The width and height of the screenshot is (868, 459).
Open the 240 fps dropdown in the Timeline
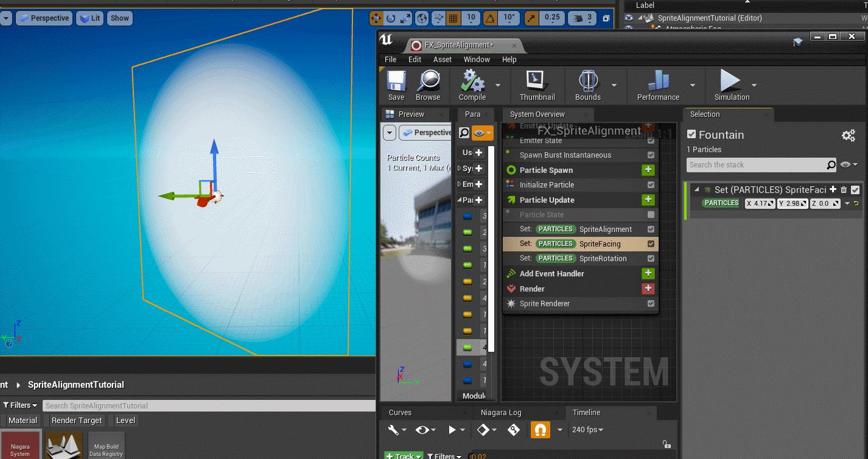[587, 429]
